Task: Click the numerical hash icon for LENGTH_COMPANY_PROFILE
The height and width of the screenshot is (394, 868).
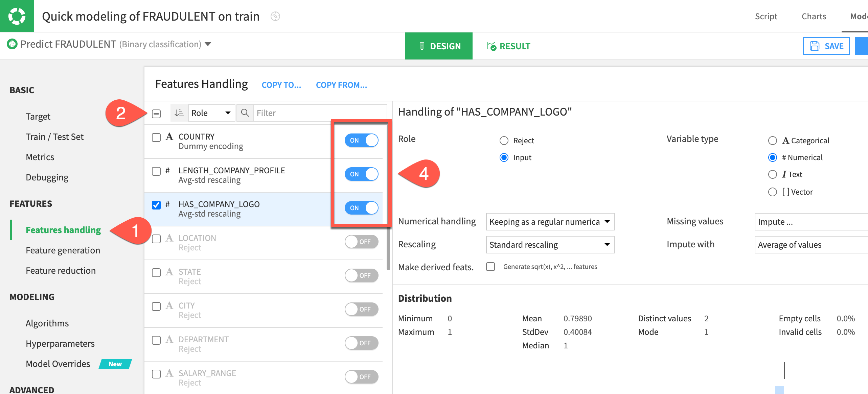Action: [x=167, y=171]
